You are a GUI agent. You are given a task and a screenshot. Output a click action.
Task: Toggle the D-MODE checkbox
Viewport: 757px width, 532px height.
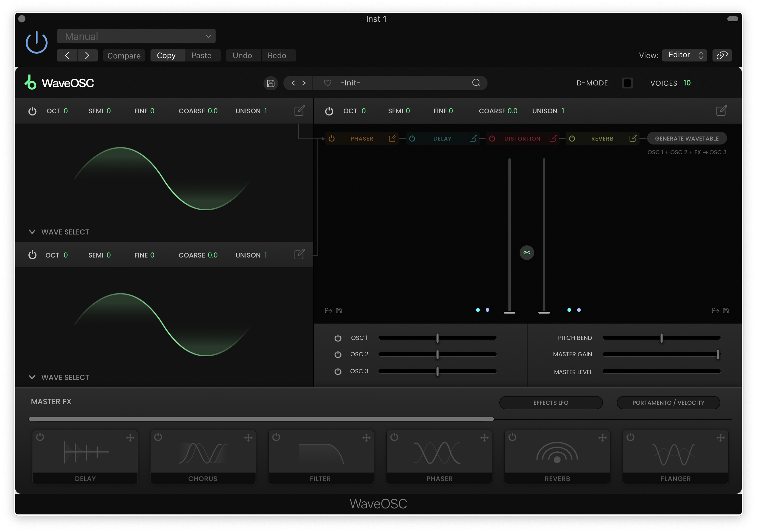[627, 83]
